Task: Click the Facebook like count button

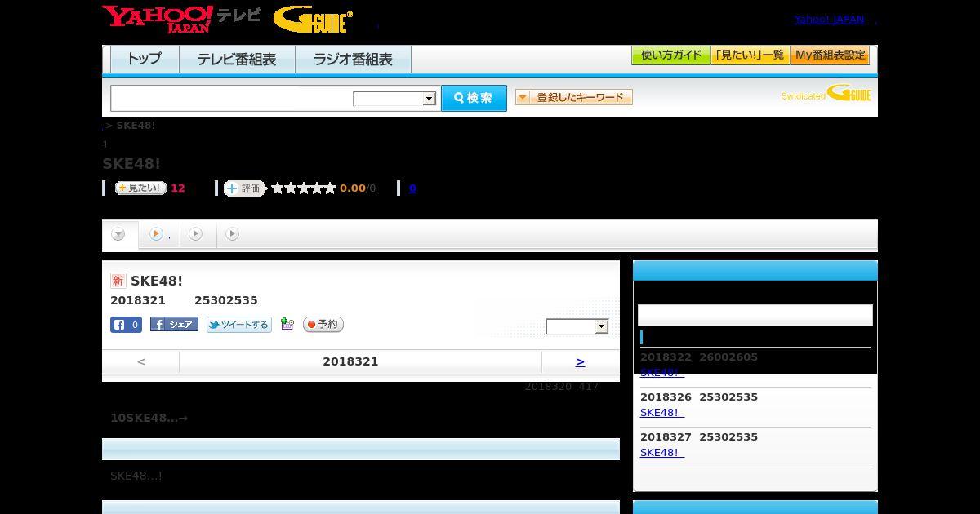Action: [126, 325]
